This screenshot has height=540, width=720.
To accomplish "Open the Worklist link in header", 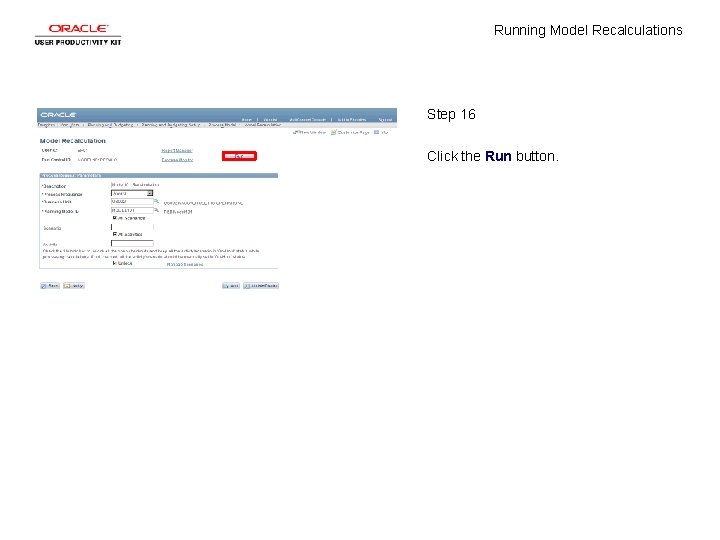I will pyautogui.click(x=270, y=119).
